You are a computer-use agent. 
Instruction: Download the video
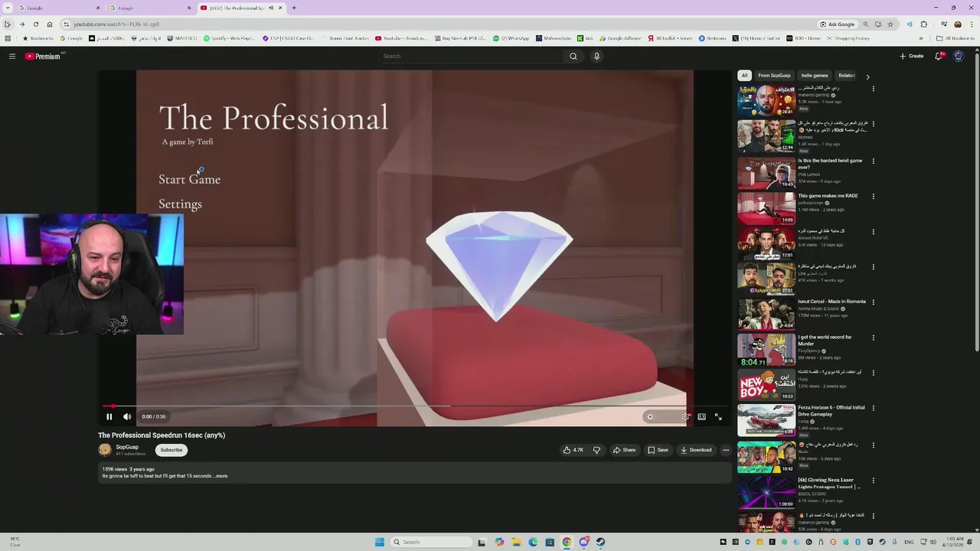pyautogui.click(x=696, y=450)
